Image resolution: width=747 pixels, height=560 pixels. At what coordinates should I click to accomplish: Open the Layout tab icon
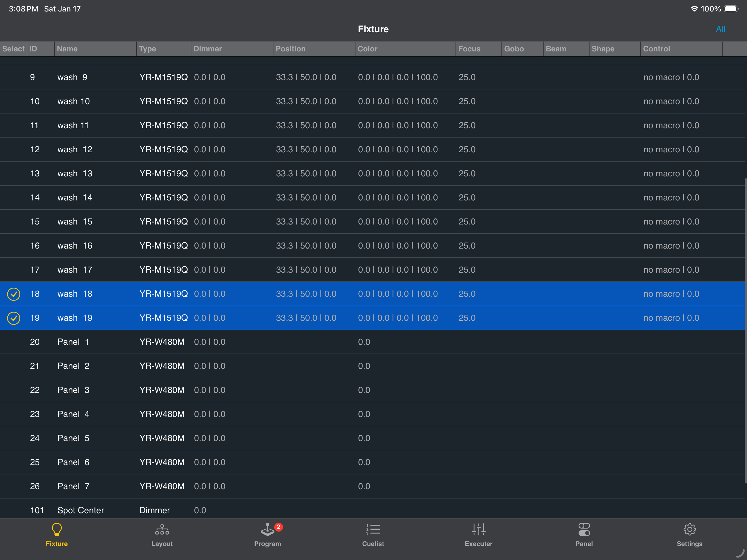click(162, 529)
